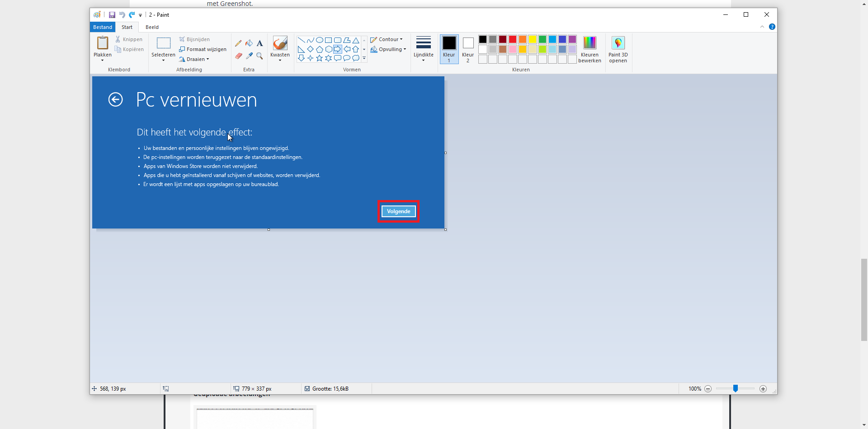Image resolution: width=868 pixels, height=429 pixels.
Task: Click Formaat wijzigen resize button
Action: coord(203,49)
